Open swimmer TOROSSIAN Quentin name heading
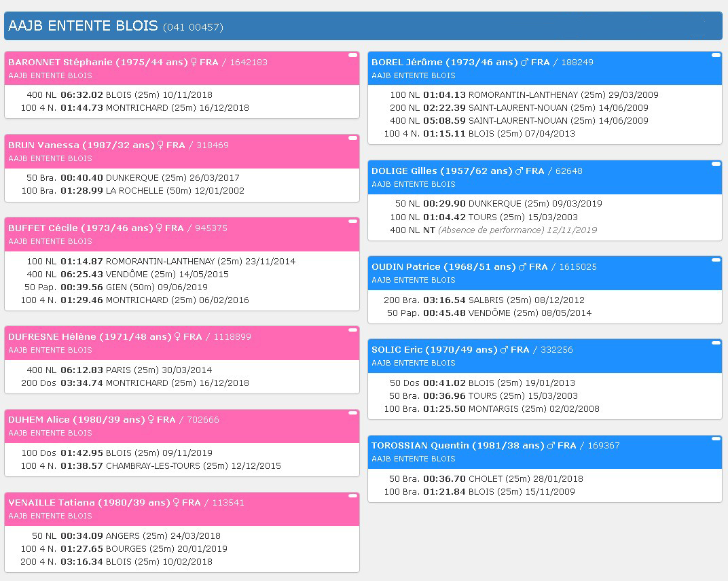The height and width of the screenshot is (581, 728). point(458,445)
